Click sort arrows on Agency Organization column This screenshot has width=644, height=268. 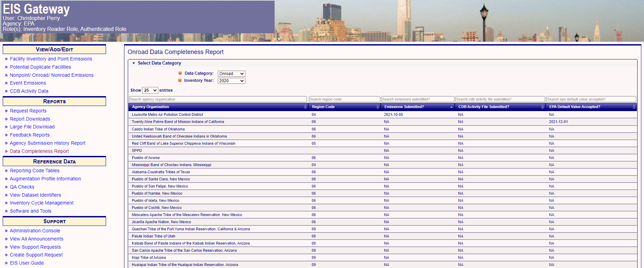pos(305,107)
